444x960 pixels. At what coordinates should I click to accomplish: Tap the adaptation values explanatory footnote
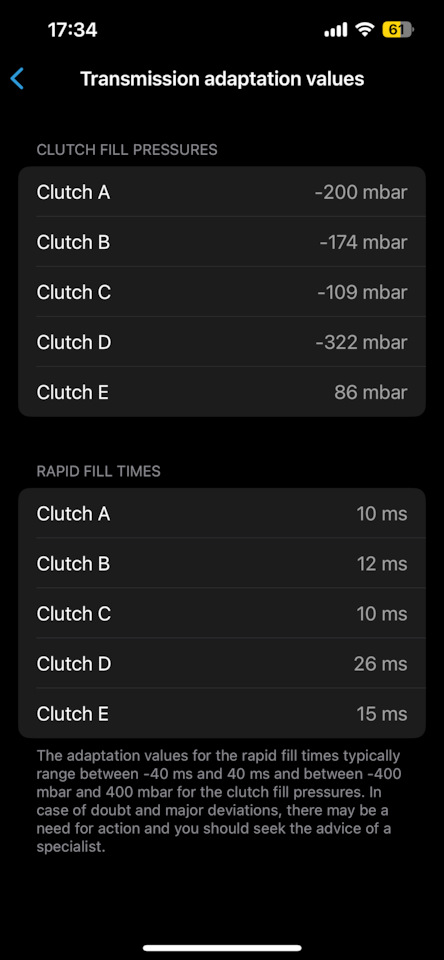click(x=219, y=801)
